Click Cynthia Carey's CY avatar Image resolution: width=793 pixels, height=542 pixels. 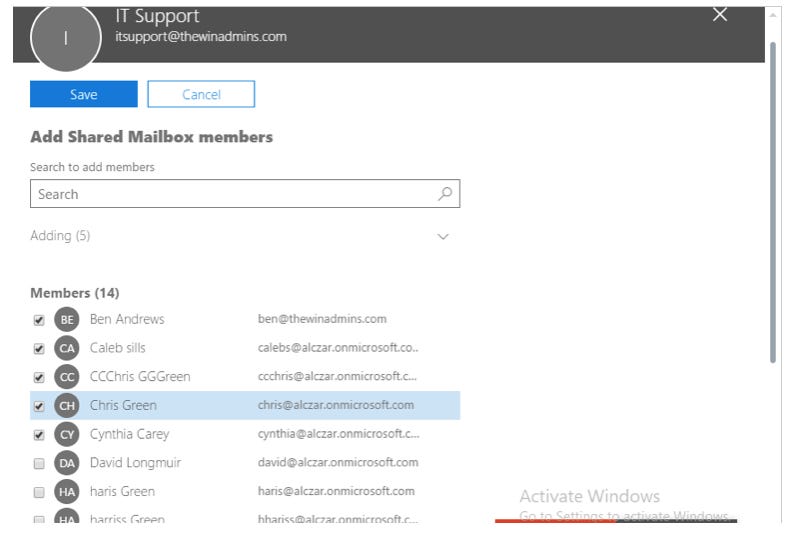(x=67, y=434)
